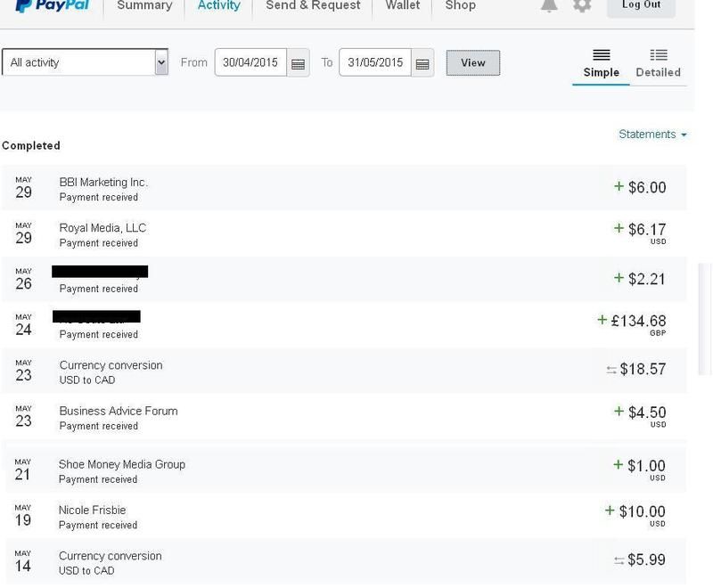Open Nicole Frisbie payment details

tap(93, 510)
